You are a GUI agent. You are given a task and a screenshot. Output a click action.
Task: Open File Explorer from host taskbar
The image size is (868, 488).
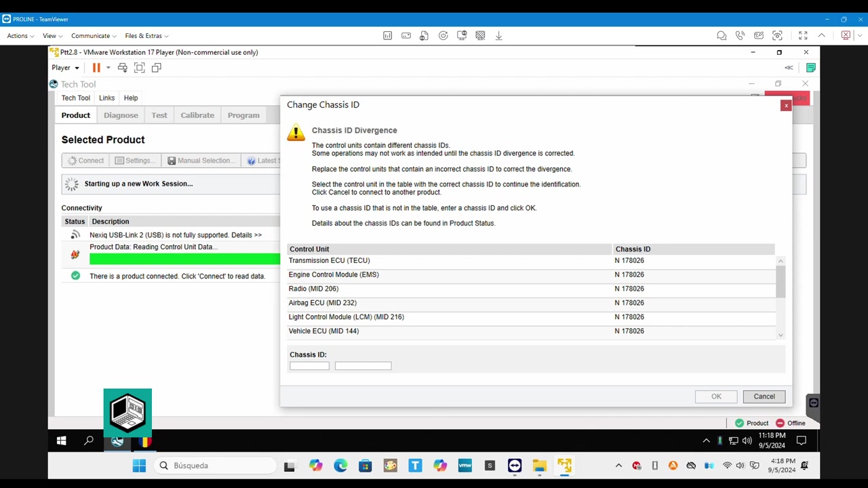(539, 466)
